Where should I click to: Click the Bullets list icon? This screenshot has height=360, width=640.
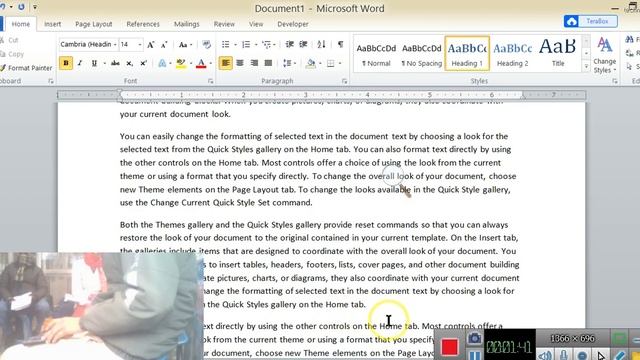(x=225, y=44)
